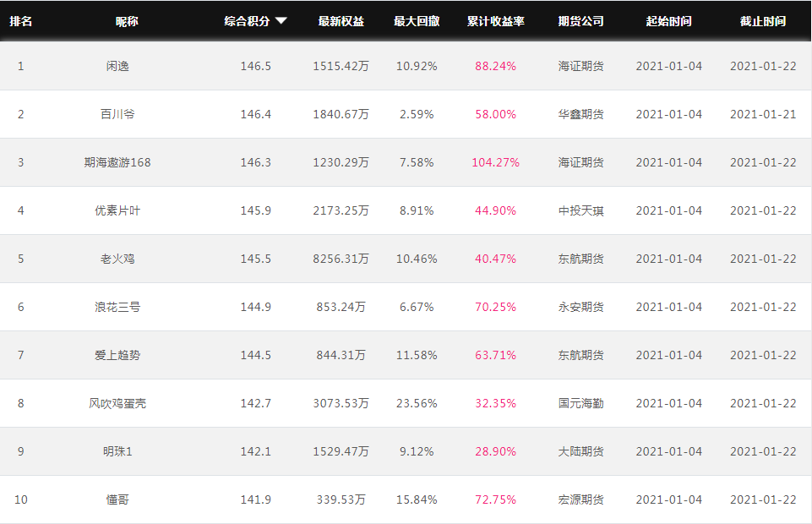Select futures company 永安期货
Viewport: 812px width, 524px height.
click(581, 307)
